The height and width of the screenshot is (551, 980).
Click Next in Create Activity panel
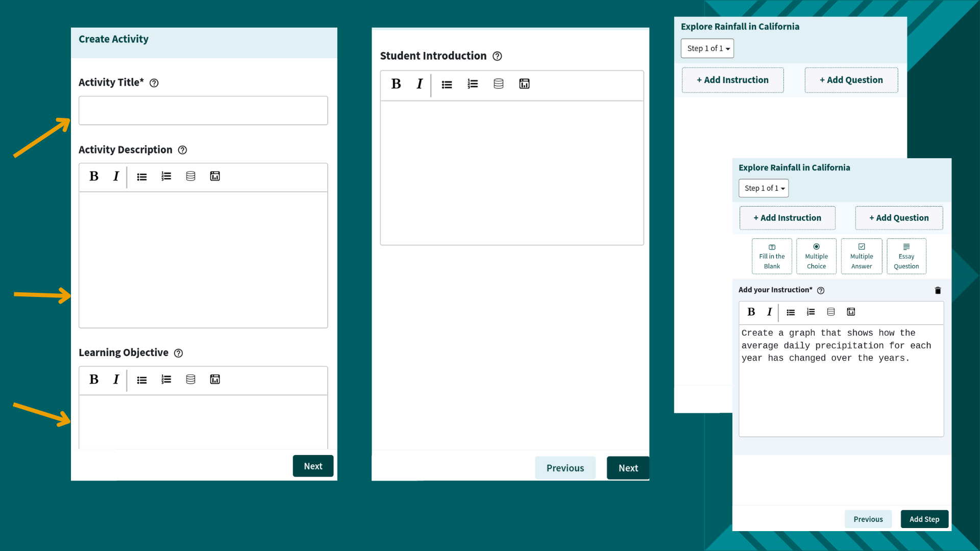pos(313,466)
